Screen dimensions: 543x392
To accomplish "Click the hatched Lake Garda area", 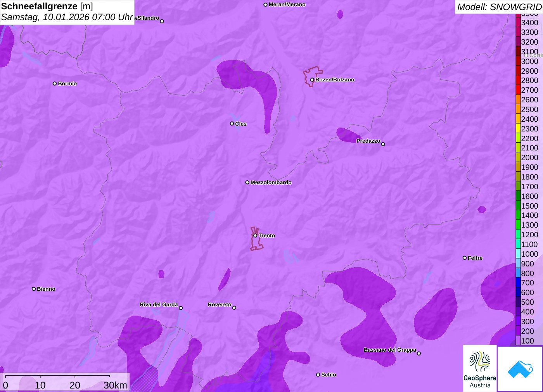I will click(145, 380).
